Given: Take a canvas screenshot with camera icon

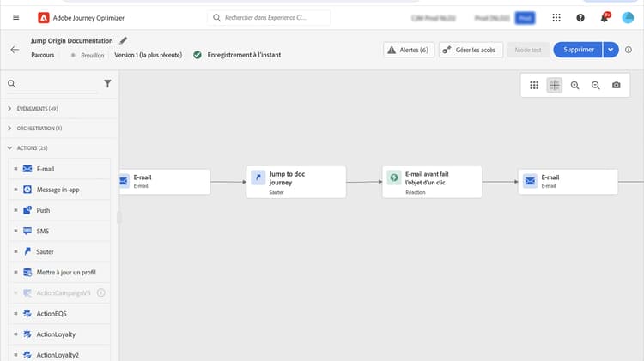Looking at the screenshot, I should click(616, 85).
